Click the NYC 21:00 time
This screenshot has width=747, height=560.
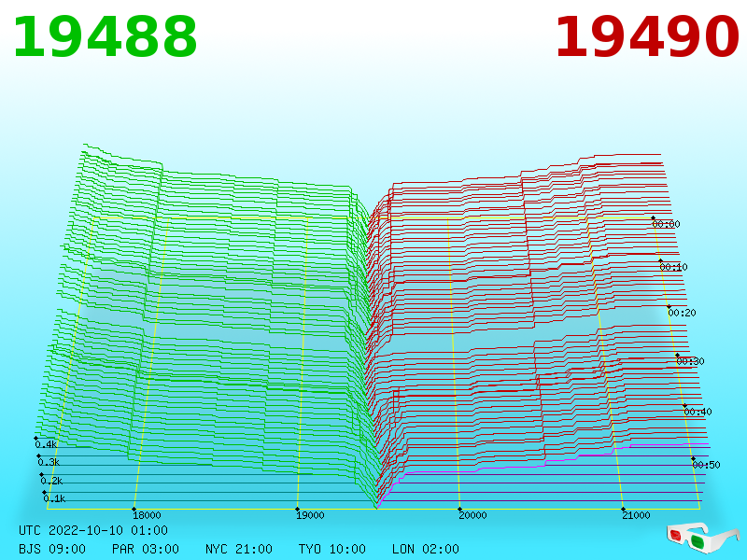(x=239, y=549)
